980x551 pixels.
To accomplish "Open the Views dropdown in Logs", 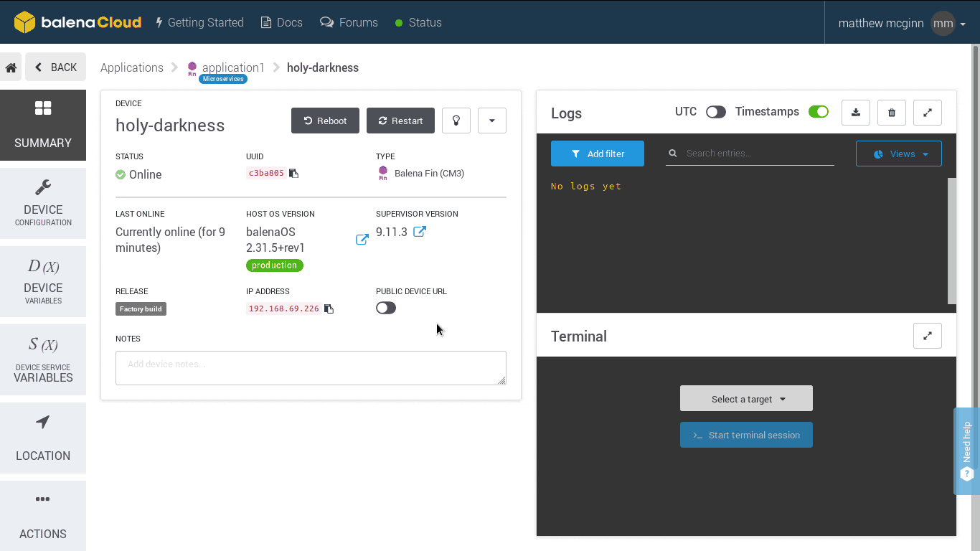I will (x=898, y=154).
